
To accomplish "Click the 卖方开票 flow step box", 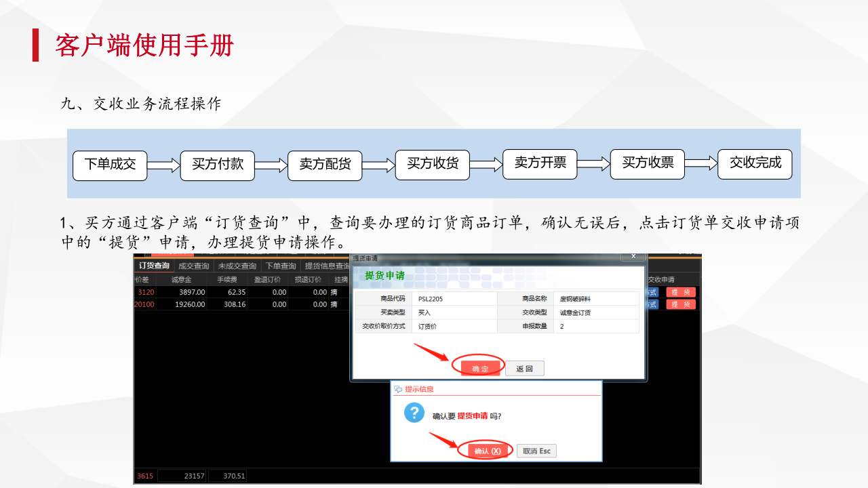I will pyautogui.click(x=540, y=165).
